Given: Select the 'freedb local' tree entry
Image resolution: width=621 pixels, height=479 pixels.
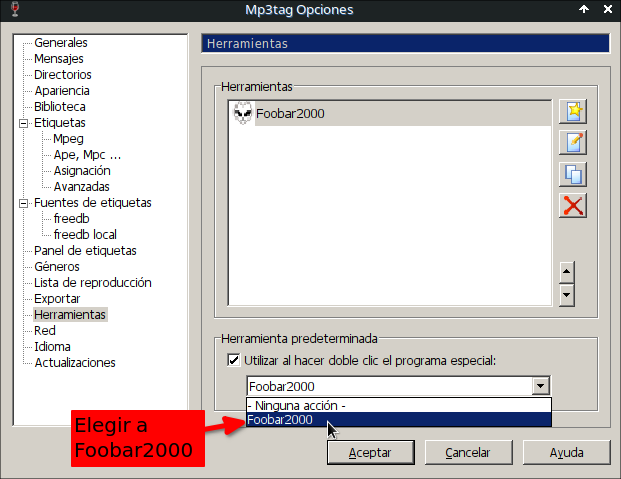Looking at the screenshot, I should click(85, 235).
